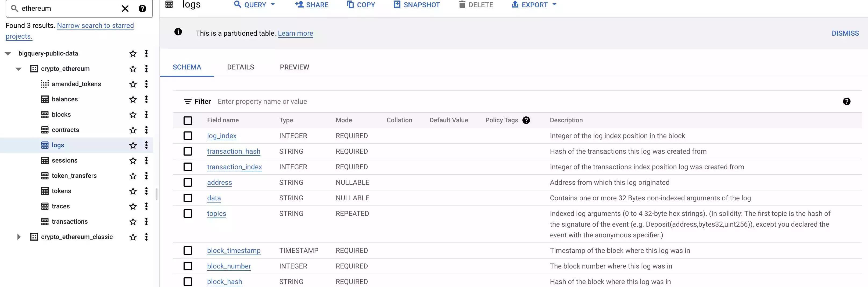Collapse the bigquery-public-data project
The image size is (868, 287).
point(8,53)
